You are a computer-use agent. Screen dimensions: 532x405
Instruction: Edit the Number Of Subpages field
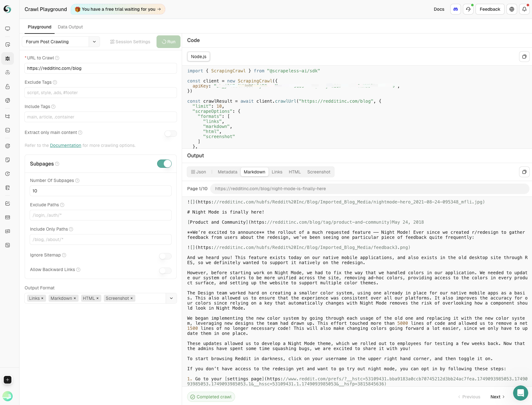101,191
